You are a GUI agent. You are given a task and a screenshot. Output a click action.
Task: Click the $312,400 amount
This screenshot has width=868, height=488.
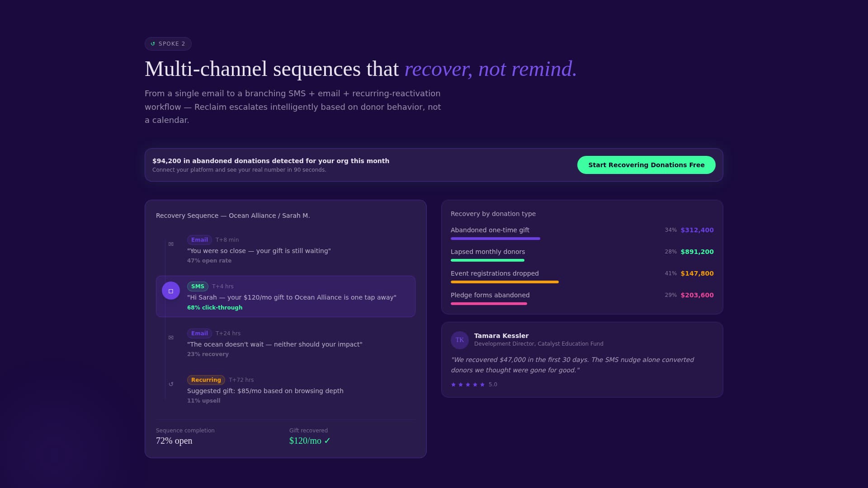click(x=697, y=230)
